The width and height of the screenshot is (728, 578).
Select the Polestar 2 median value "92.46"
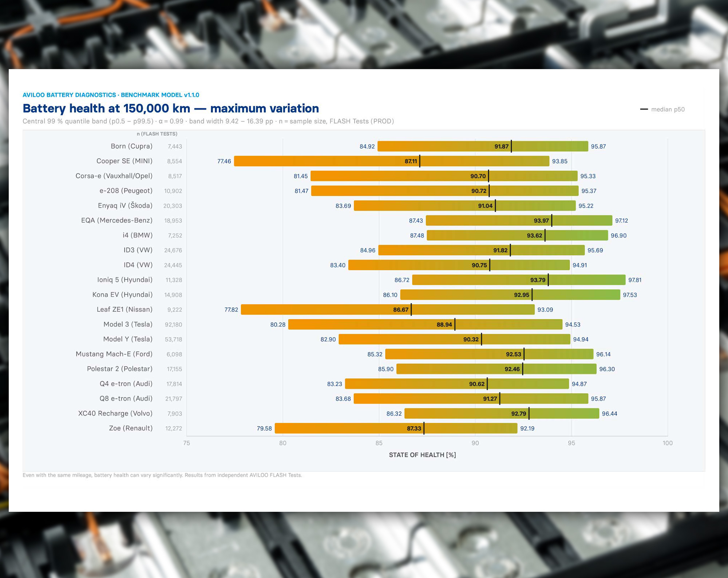point(512,369)
